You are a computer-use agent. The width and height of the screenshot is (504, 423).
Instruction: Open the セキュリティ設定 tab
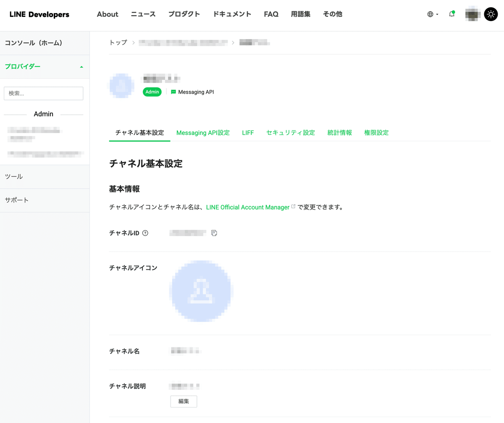(290, 132)
